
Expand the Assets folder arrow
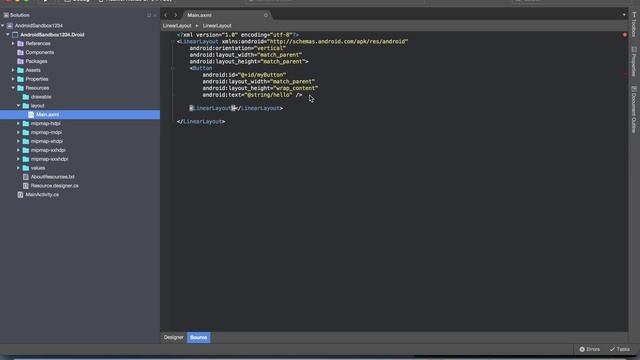(13, 70)
